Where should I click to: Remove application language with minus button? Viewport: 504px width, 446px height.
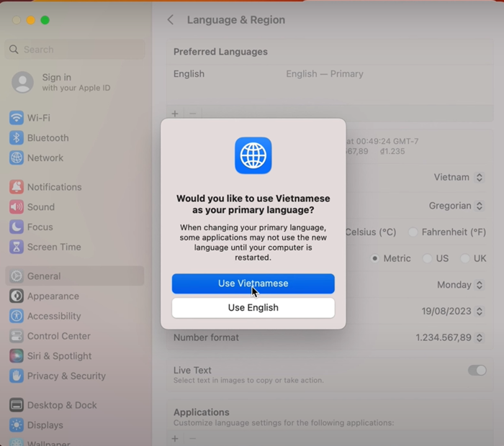pos(192,439)
